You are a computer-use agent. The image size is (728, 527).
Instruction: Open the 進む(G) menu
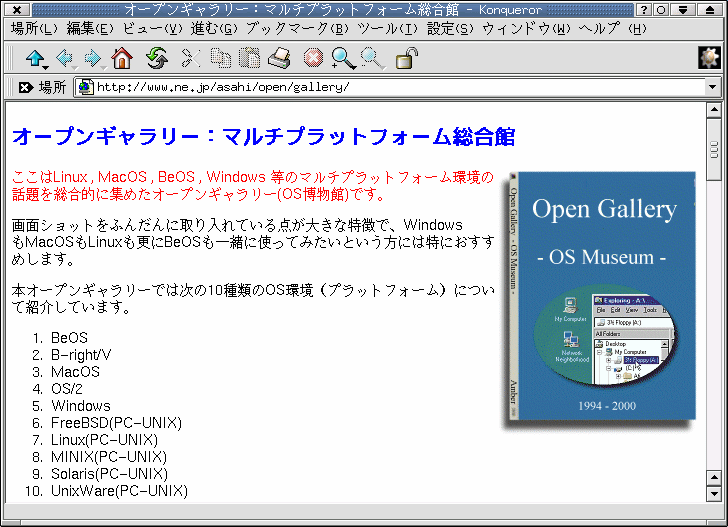click(x=214, y=29)
